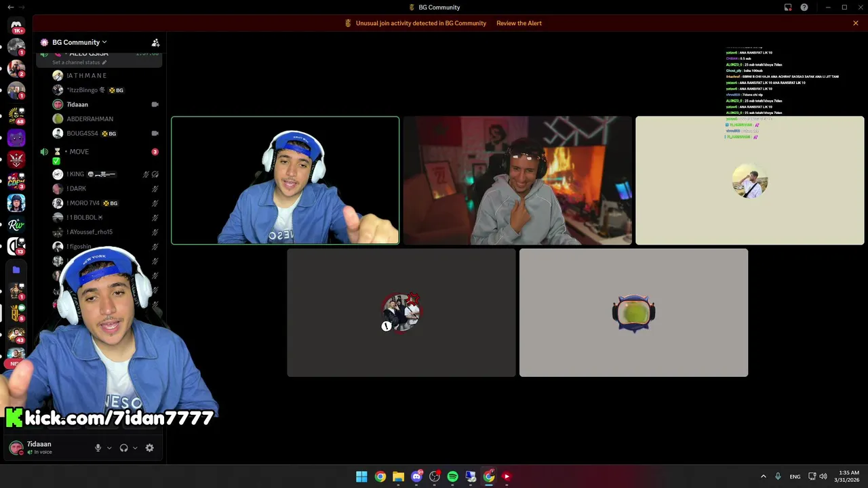Click mute icon beside ! AYoussef_rho15

click(155, 232)
